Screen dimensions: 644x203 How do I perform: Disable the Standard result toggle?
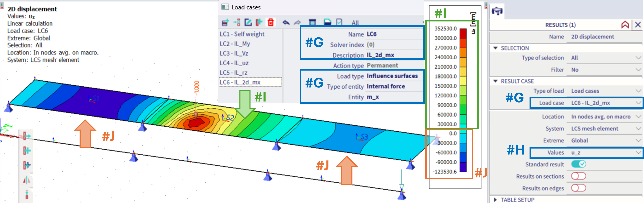click(579, 164)
